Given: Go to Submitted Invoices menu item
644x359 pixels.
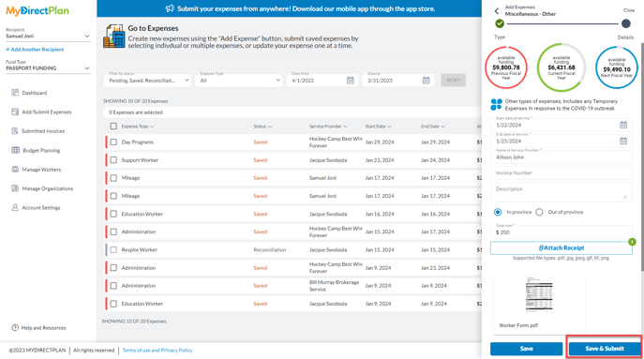Looking at the screenshot, I should click(x=43, y=131).
